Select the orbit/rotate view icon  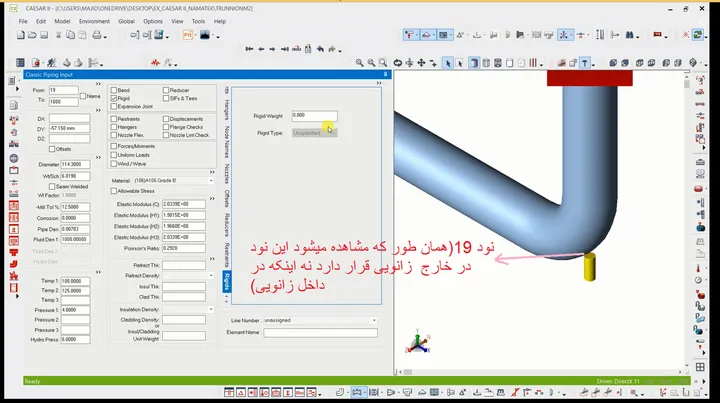tap(398, 63)
